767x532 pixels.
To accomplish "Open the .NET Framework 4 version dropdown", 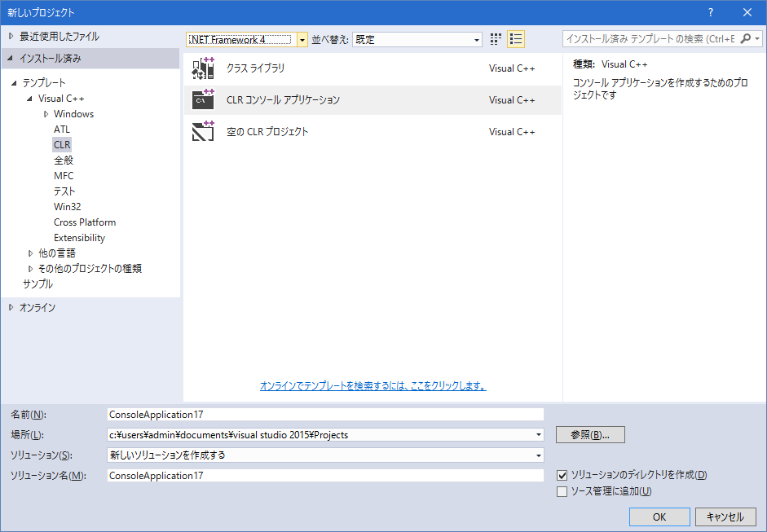I will point(302,39).
